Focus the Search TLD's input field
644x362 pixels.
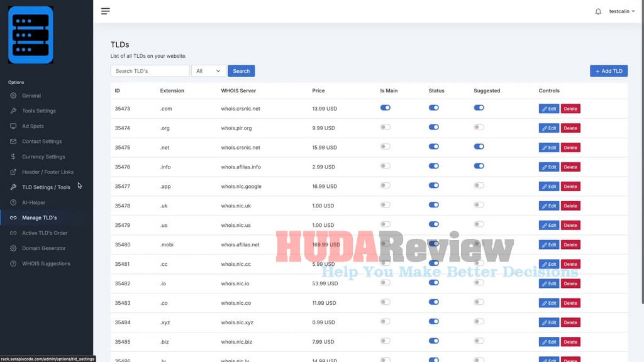[x=150, y=71]
